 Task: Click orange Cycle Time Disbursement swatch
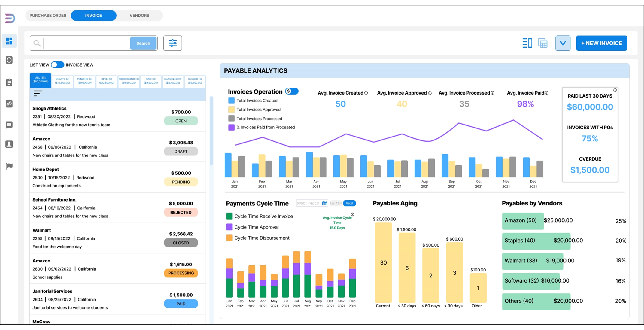coord(229,238)
